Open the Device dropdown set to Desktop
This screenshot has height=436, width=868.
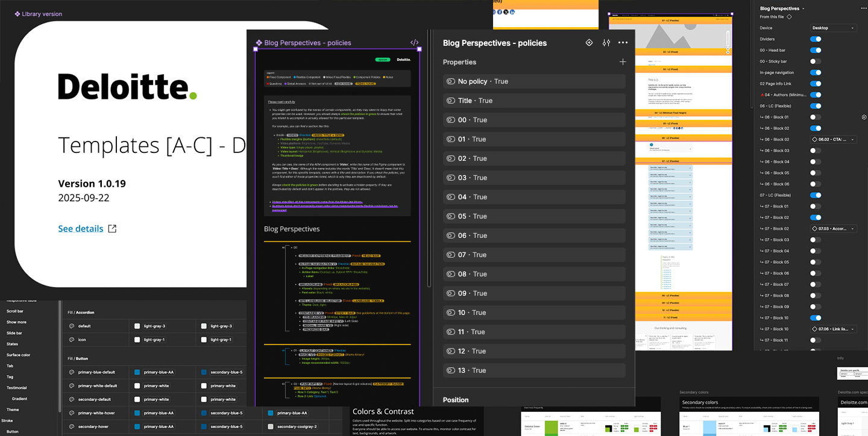tap(833, 28)
